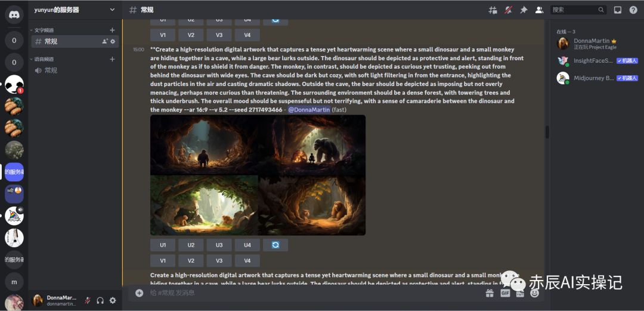Open the GIF picker in message bar
Image resolution: width=644 pixels, height=311 pixels.
(505, 293)
